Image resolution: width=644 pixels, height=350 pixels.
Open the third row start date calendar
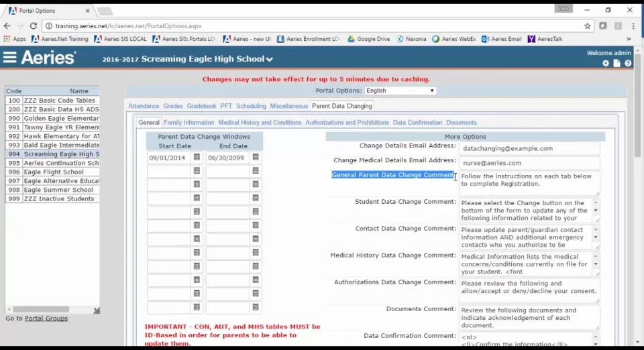197,184
